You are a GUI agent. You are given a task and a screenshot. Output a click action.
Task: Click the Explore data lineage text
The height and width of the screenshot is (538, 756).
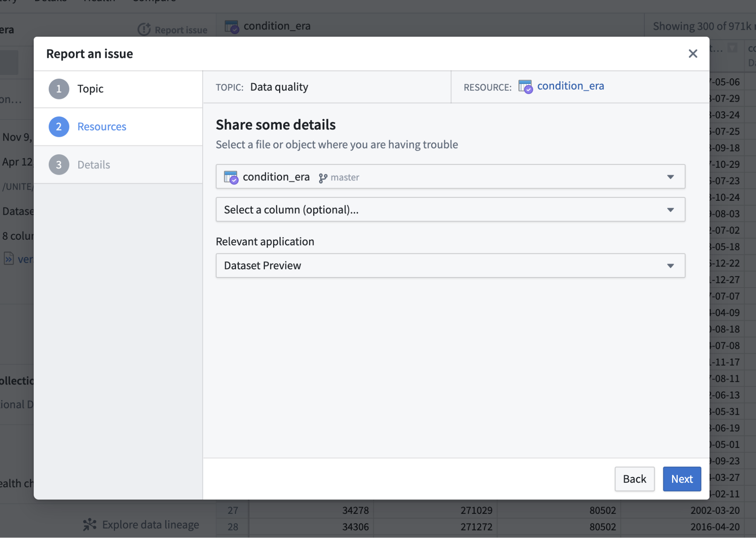[x=151, y=525]
